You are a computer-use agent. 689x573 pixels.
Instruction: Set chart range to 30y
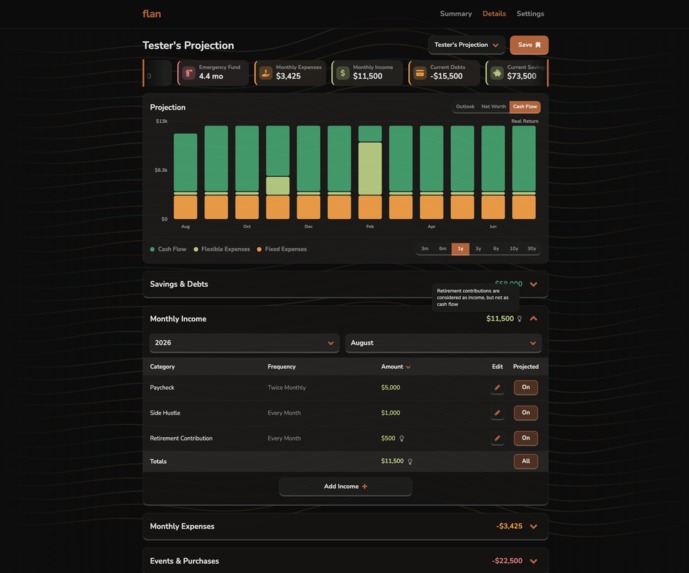pyautogui.click(x=532, y=249)
